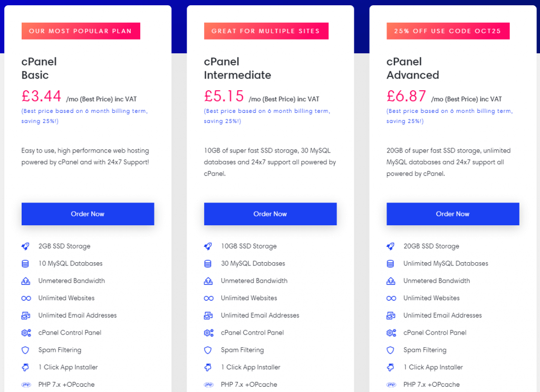The height and width of the screenshot is (392, 540).
Task: Click gear icon beside Advanced cPanel Control Panel
Action: (391, 333)
